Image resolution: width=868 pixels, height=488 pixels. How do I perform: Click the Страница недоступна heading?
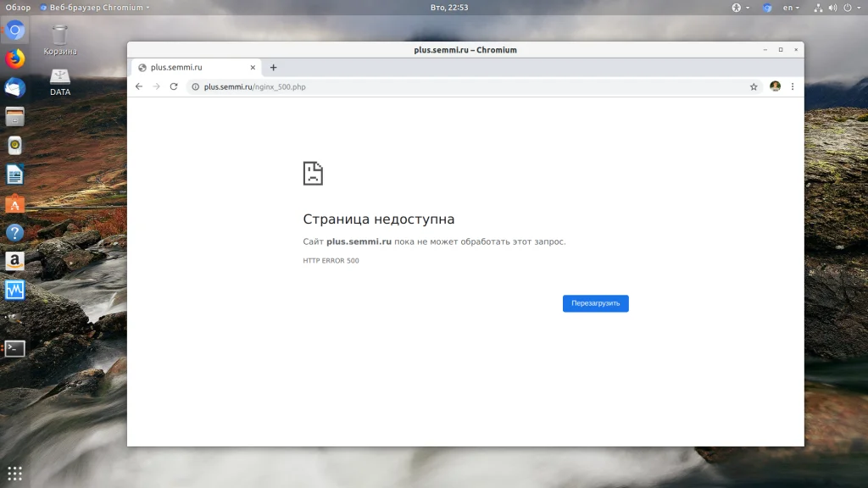coord(379,219)
